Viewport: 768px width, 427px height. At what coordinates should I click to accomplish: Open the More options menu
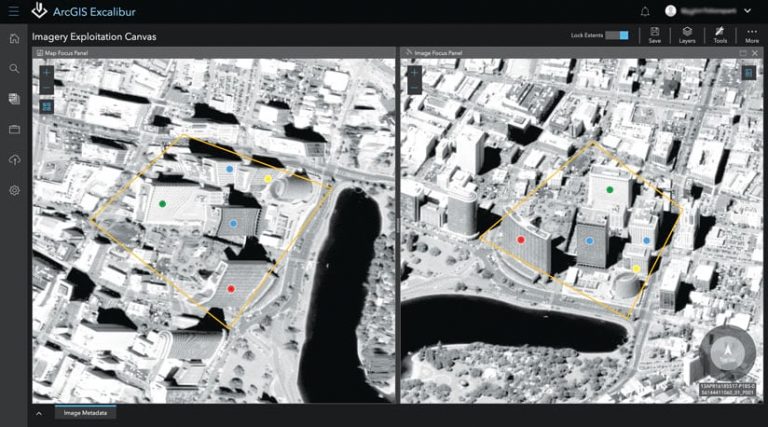pos(752,35)
